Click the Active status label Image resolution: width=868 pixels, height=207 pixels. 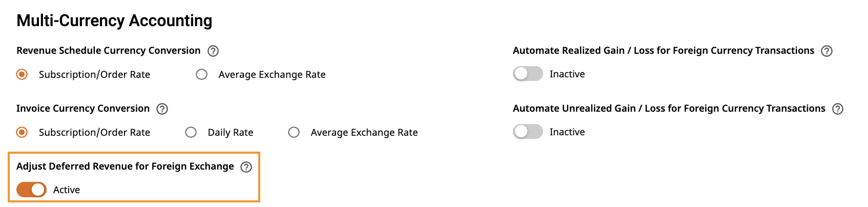67,190
